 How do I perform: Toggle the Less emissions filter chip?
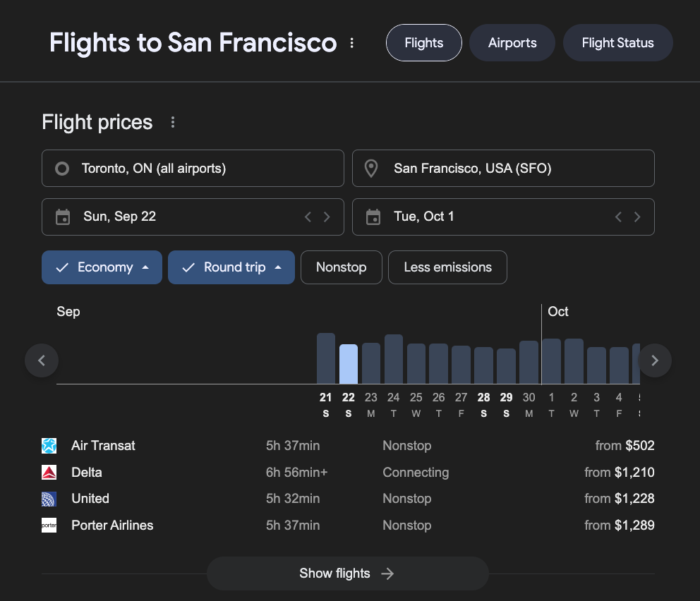point(448,267)
